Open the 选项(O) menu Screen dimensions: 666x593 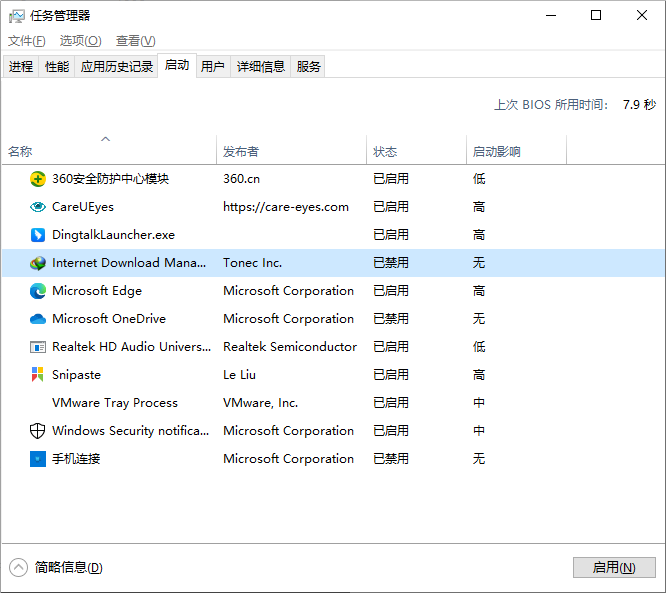(x=80, y=41)
